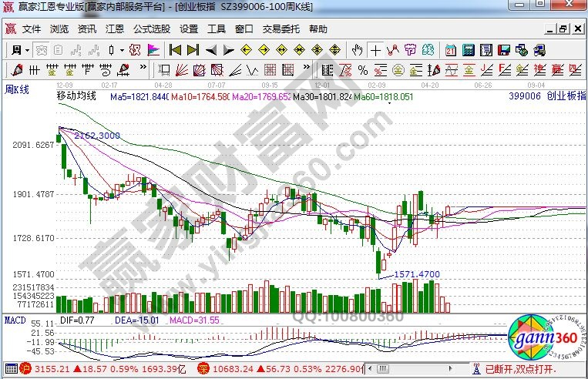Image resolution: width=588 pixels, height=379 pixels.
Task: Click the yellow diamond four-way arrows icon
Action: click(334, 50)
